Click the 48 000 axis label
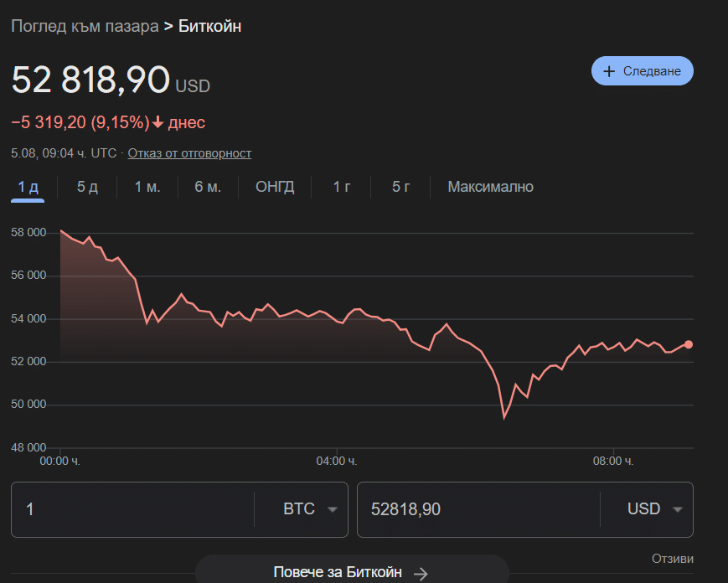This screenshot has height=583, width=728. [x=28, y=447]
